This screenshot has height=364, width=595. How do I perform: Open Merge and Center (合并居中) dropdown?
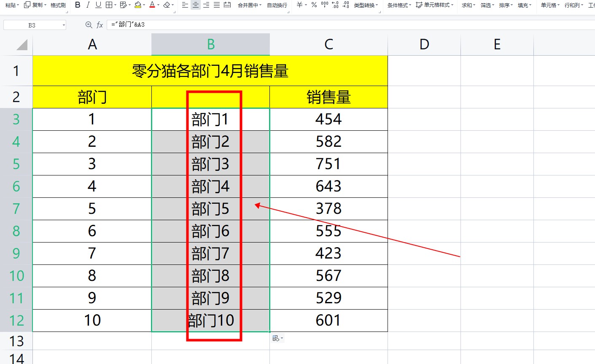(250, 5)
